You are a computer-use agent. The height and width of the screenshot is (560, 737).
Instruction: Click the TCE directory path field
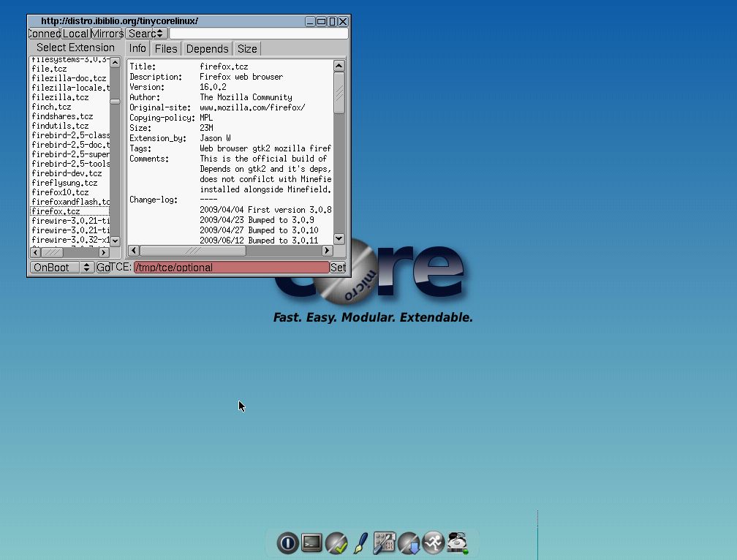[x=232, y=268]
